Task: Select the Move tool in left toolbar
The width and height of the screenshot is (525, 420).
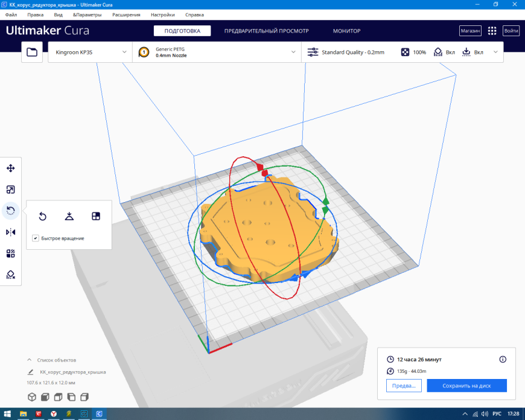Action: 11,168
